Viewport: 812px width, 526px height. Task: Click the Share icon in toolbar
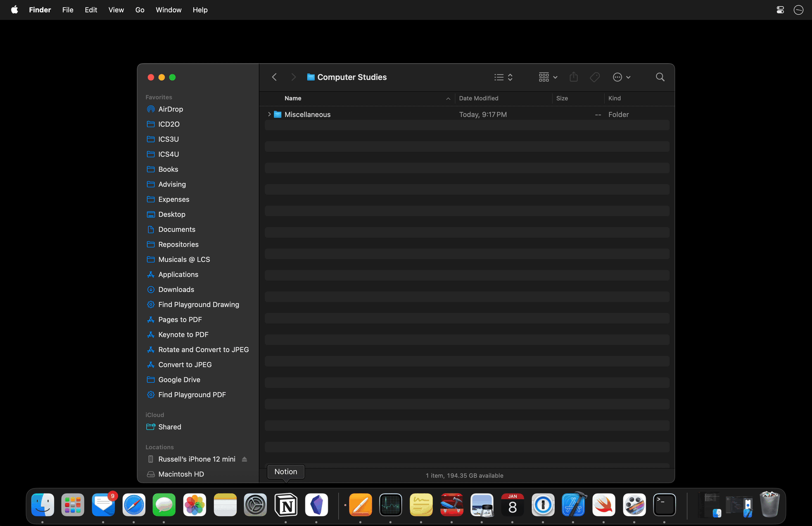point(573,77)
